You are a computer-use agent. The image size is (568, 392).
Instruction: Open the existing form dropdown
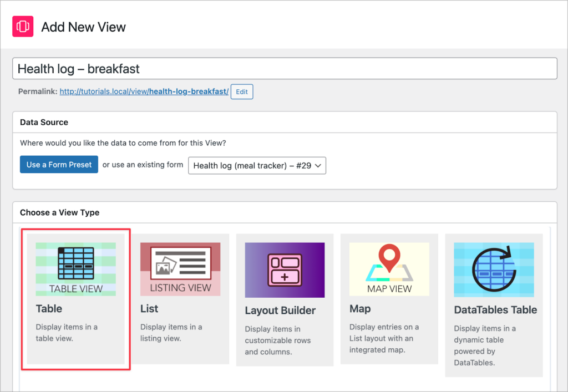[x=257, y=165]
